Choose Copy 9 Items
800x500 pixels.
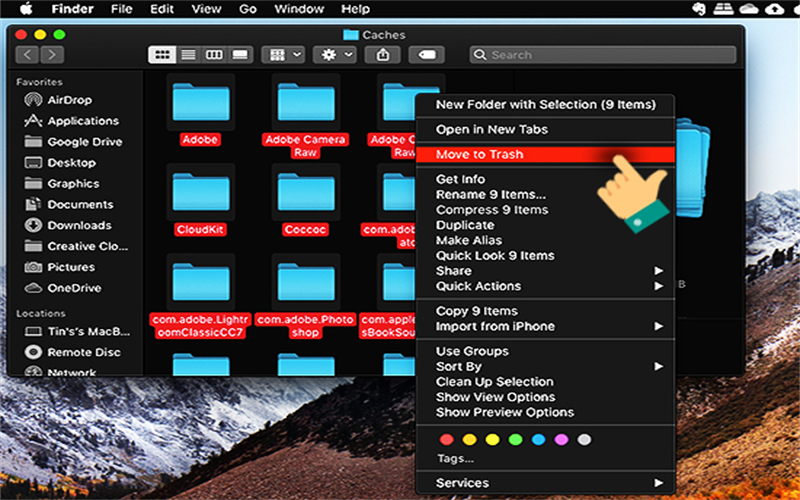point(545,311)
